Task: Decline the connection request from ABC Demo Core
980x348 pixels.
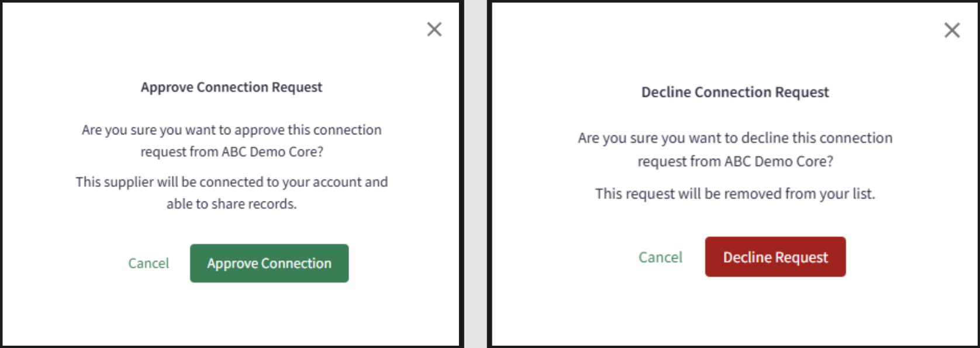Action: pos(775,257)
